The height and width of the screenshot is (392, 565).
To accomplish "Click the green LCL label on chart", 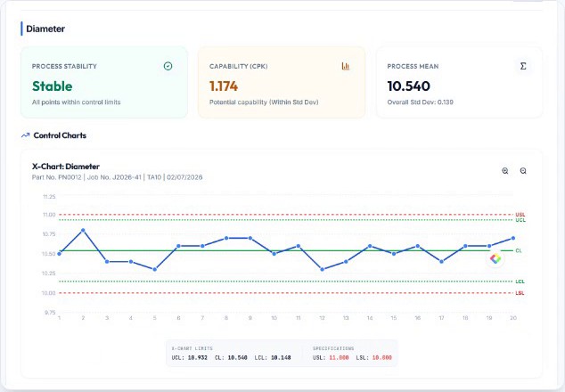I will tap(520, 282).
